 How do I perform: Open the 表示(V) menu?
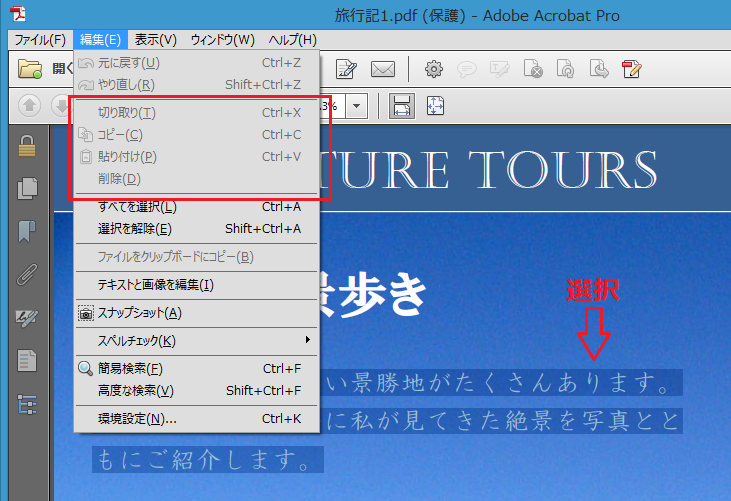click(x=156, y=40)
